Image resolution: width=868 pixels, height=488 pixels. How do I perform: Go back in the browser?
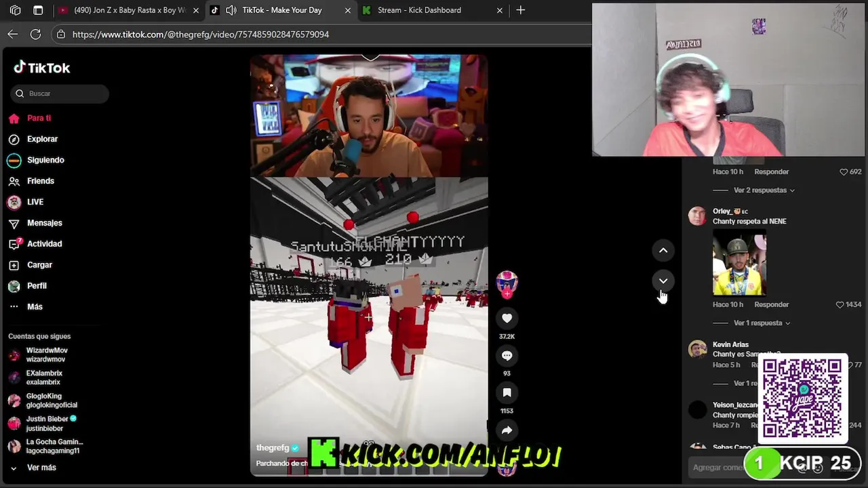[13, 34]
